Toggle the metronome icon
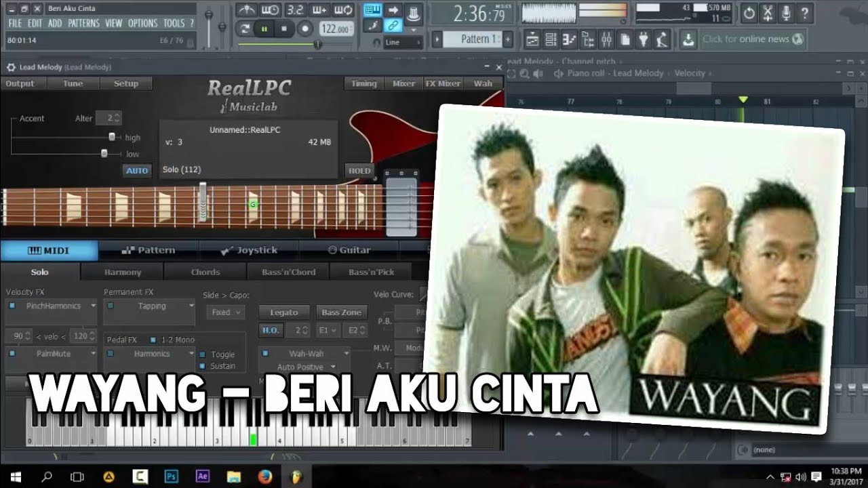 click(x=246, y=10)
